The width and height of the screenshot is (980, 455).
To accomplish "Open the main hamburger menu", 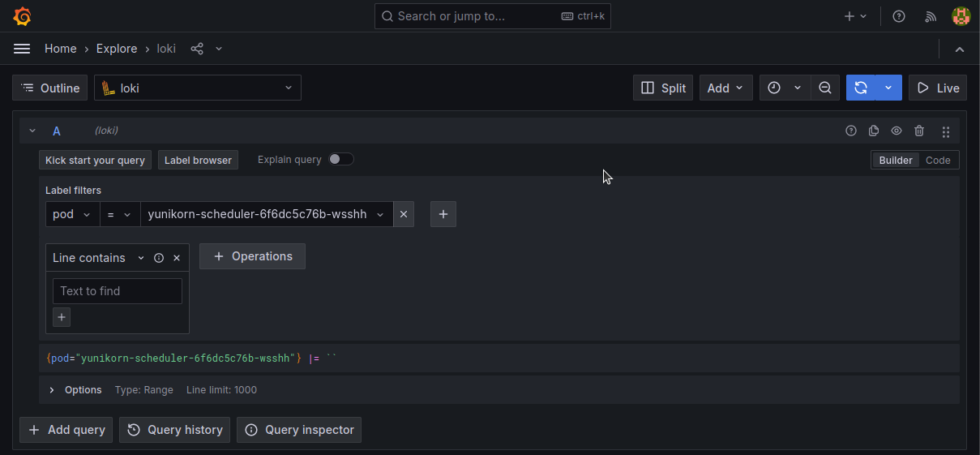I will 22,49.
